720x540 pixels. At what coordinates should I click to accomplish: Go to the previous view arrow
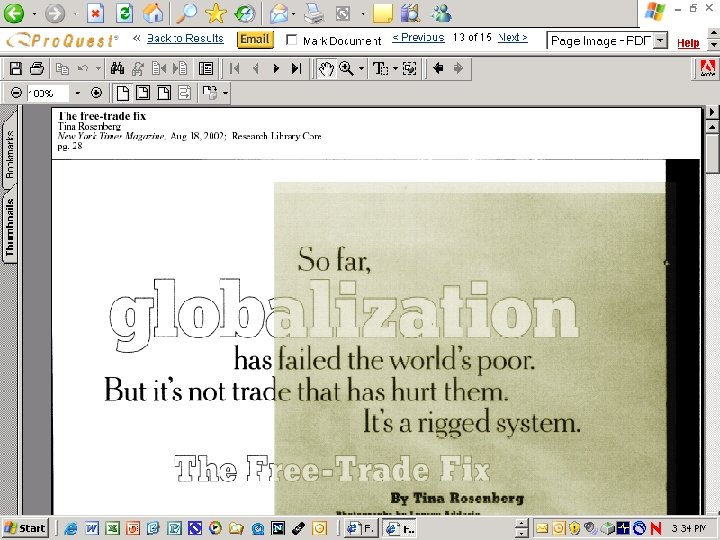click(439, 68)
